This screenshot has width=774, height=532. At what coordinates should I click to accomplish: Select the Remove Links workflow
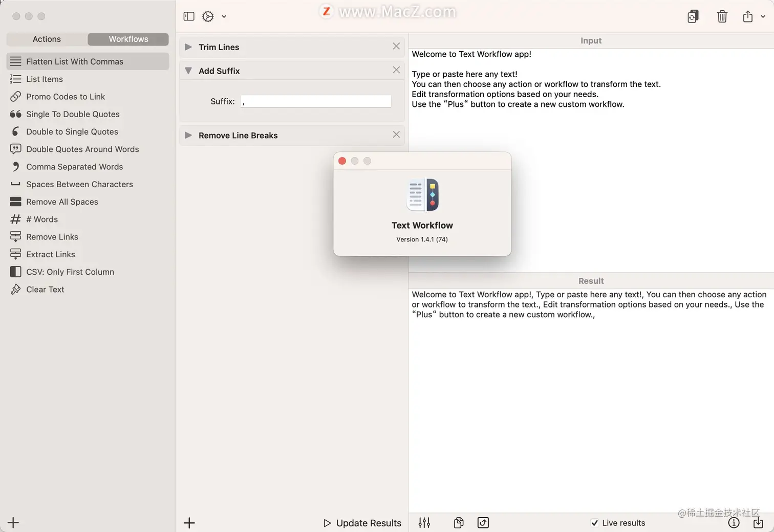88,237
